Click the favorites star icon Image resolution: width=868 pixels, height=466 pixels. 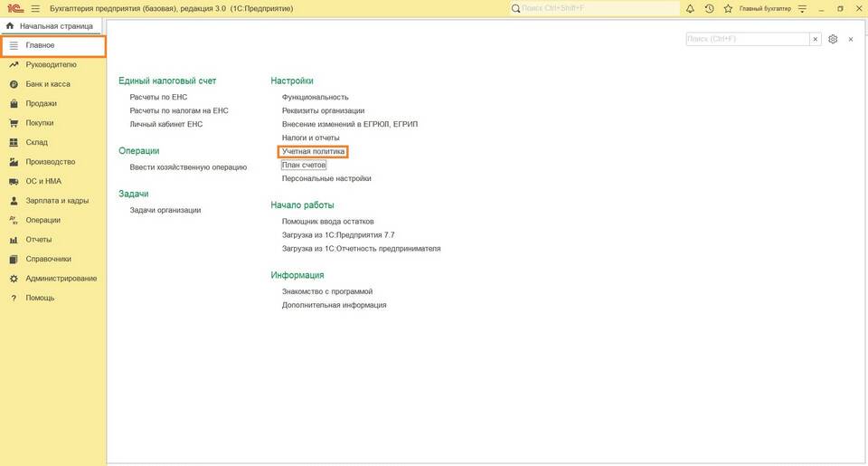pyautogui.click(x=728, y=8)
